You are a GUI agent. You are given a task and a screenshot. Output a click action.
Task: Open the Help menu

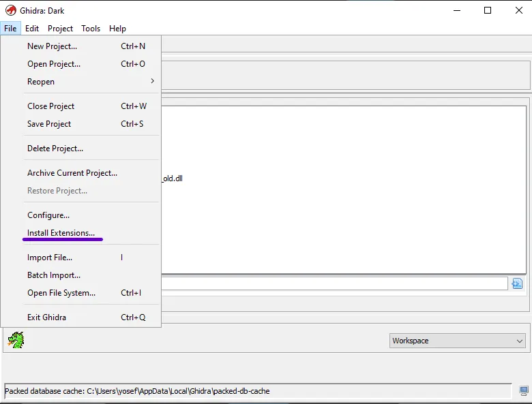tap(117, 29)
